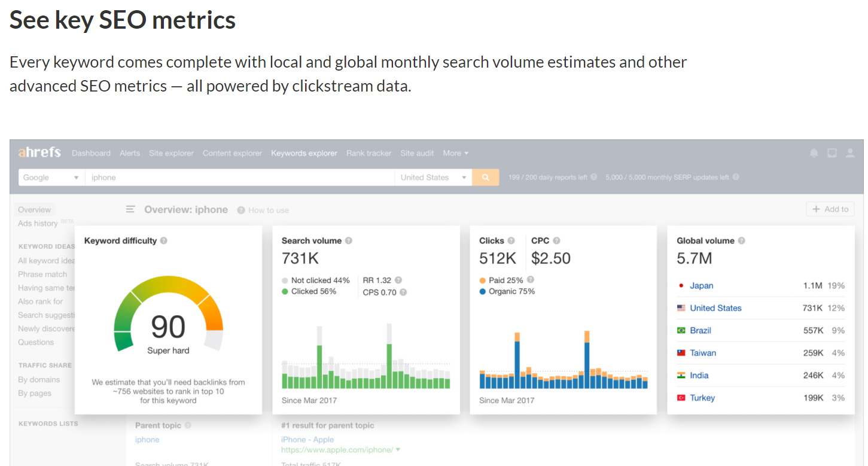Click the green Clicked 56% legend dot

click(x=285, y=291)
